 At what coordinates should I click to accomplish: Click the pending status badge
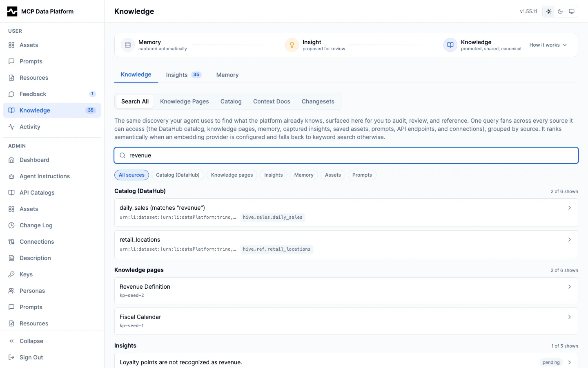click(551, 362)
